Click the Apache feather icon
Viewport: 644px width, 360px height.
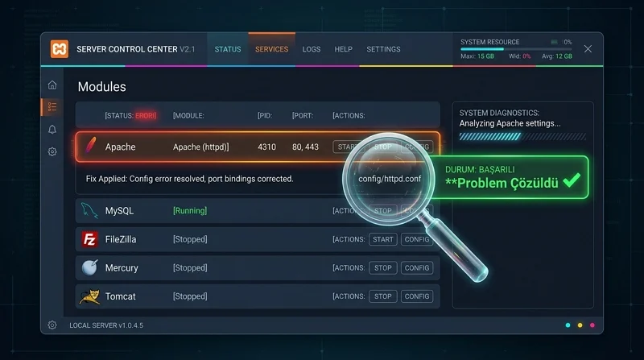90,145
